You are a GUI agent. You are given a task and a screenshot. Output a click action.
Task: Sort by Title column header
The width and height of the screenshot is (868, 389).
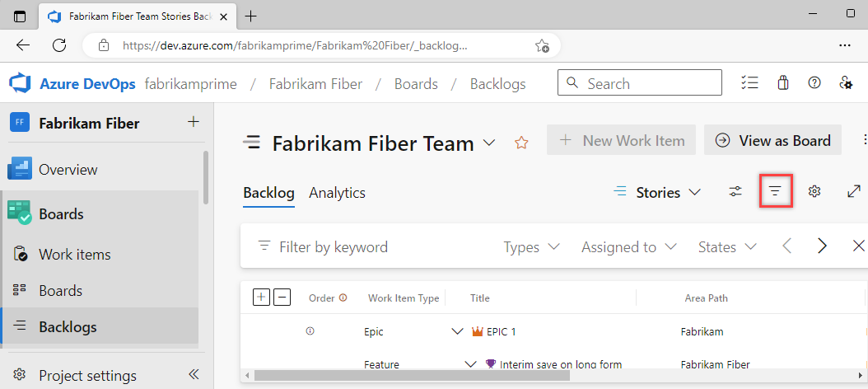pos(480,298)
